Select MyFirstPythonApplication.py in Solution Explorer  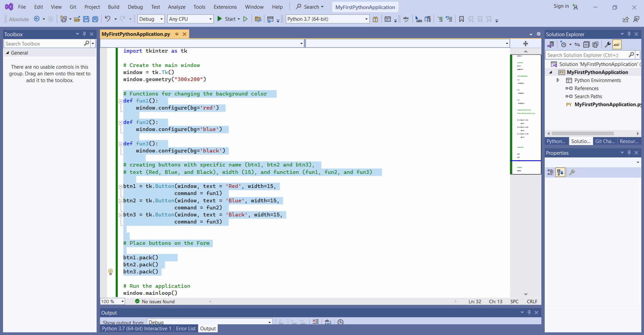pyautogui.click(x=605, y=105)
